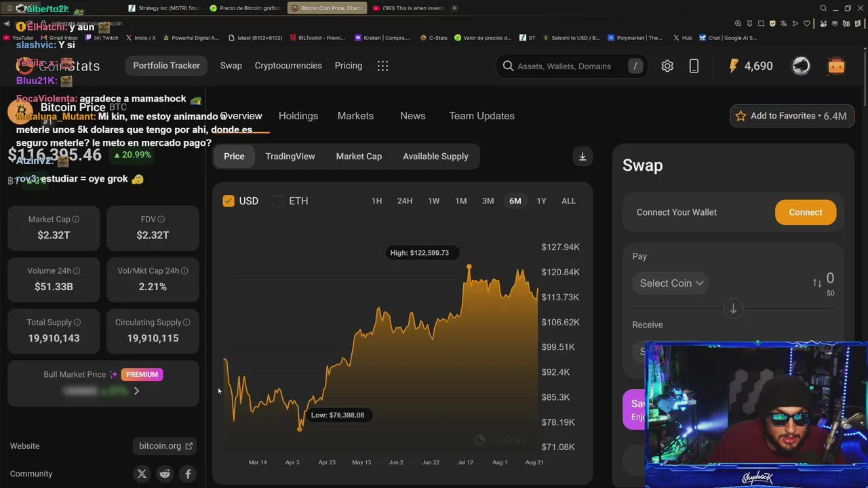Focus the Assets, Wallets, Domains search field
868x488 pixels.
click(x=572, y=66)
